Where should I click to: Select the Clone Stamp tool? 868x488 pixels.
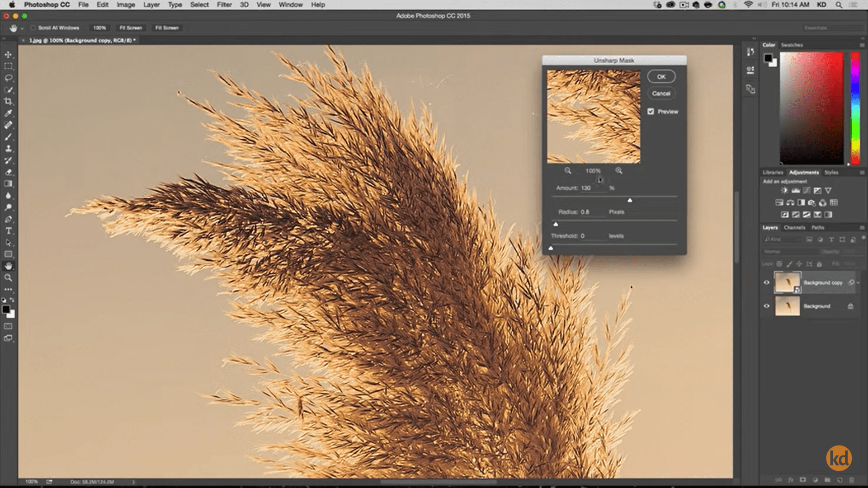click(x=8, y=149)
